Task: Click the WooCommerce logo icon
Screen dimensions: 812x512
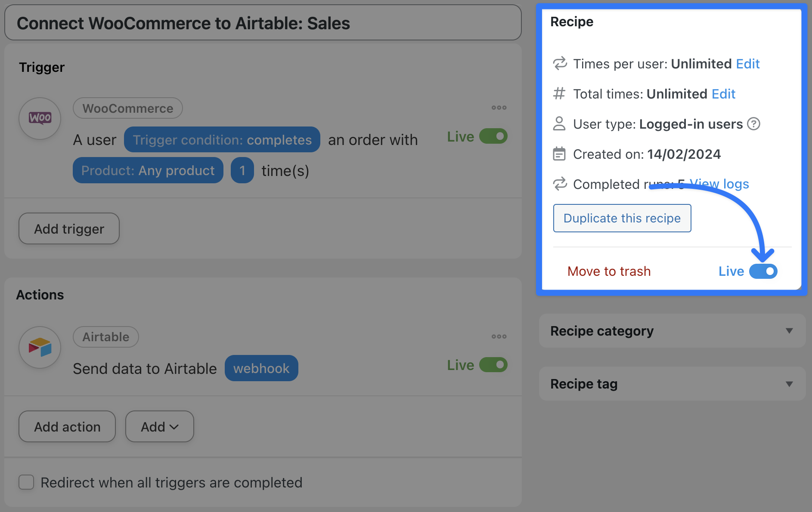Action: (x=40, y=118)
